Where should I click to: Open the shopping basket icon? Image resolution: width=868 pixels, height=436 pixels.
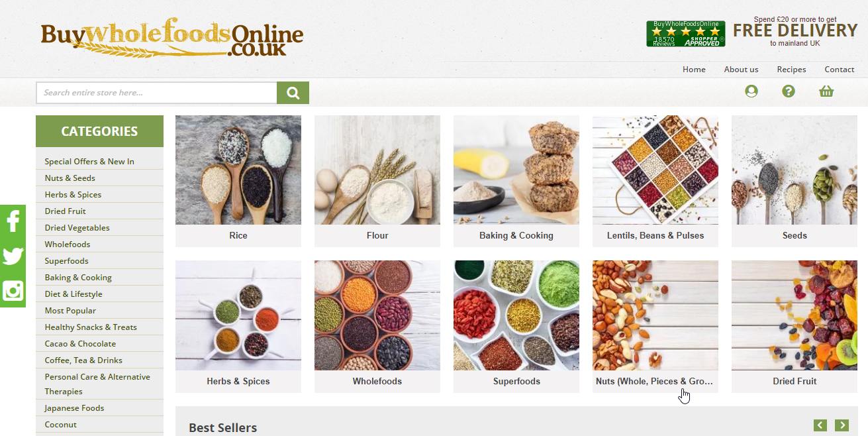pyautogui.click(x=826, y=91)
